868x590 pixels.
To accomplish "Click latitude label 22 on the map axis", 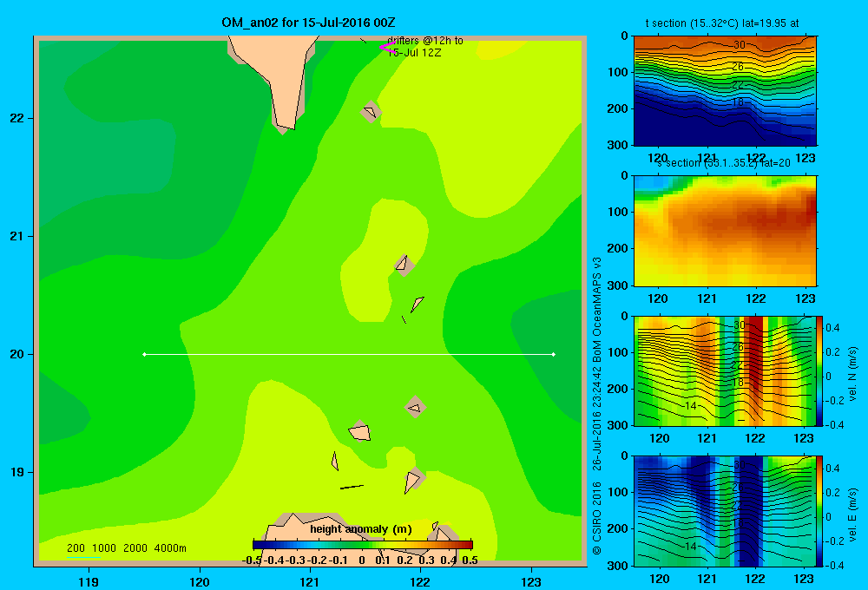I will point(17,118).
